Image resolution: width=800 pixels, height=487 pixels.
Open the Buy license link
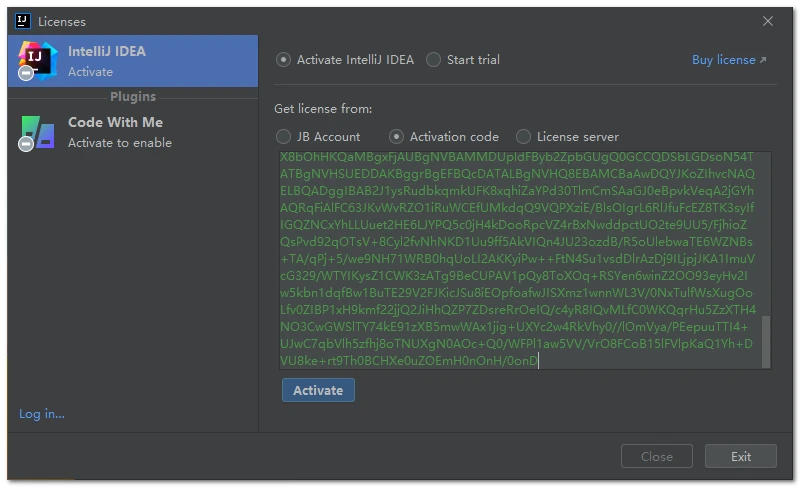(729, 60)
